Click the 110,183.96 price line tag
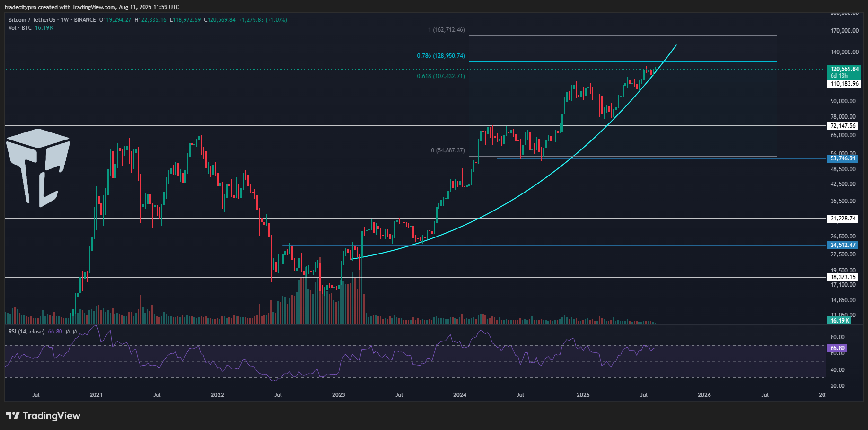The height and width of the screenshot is (430, 868). pos(844,84)
